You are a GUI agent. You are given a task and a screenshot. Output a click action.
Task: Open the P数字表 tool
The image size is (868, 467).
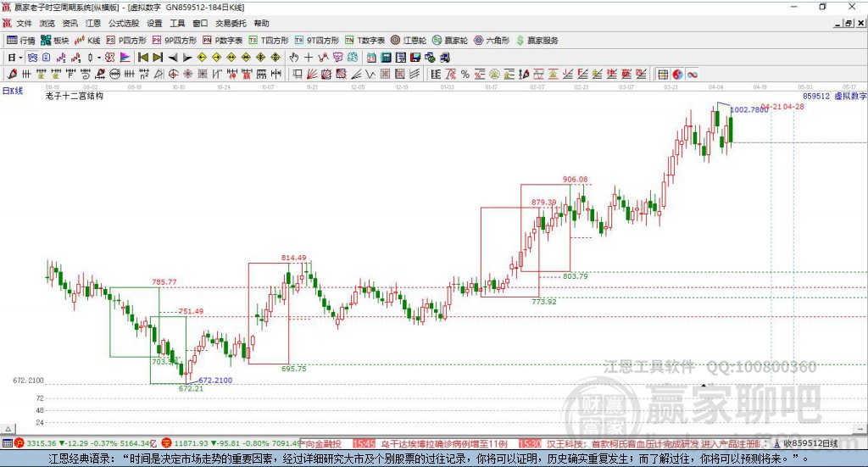tap(223, 41)
